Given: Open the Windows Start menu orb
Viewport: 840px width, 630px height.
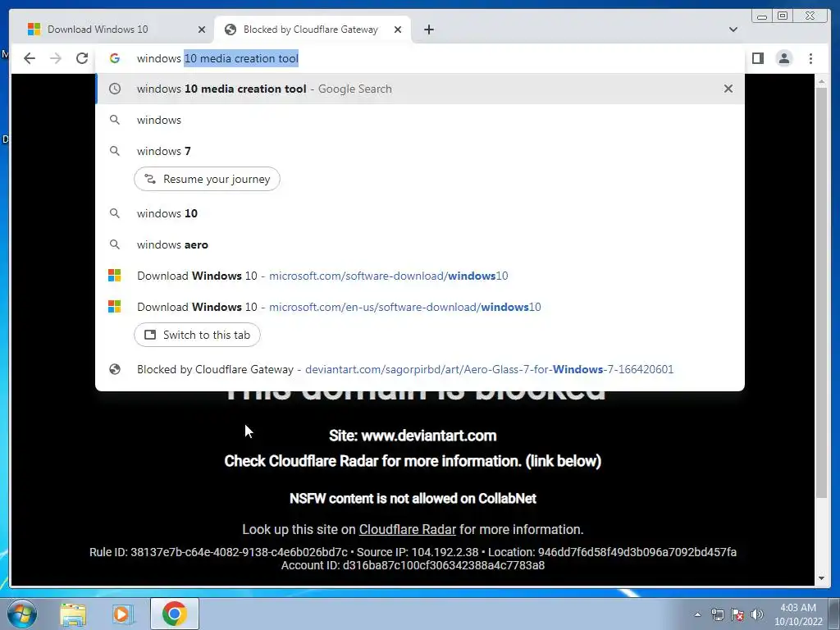Looking at the screenshot, I should (21, 614).
